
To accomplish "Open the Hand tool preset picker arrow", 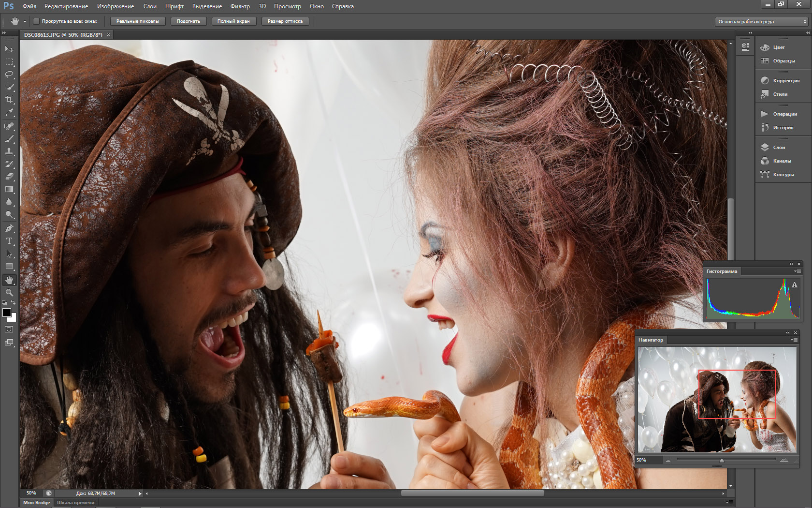I will (x=25, y=21).
